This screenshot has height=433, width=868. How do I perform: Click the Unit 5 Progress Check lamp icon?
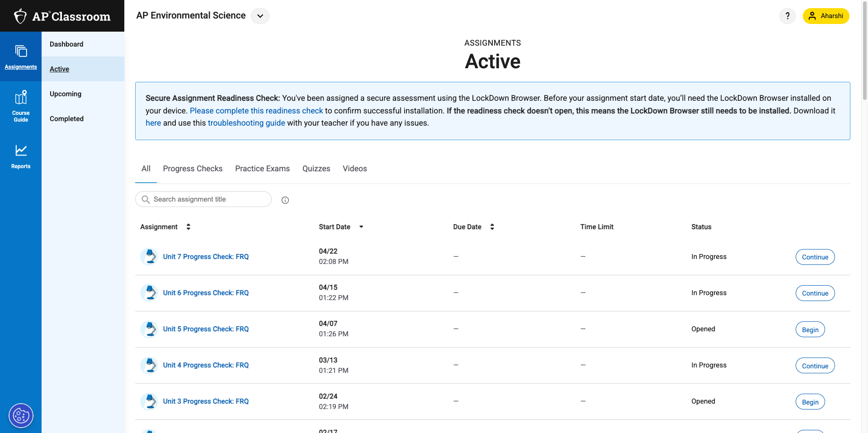149,329
